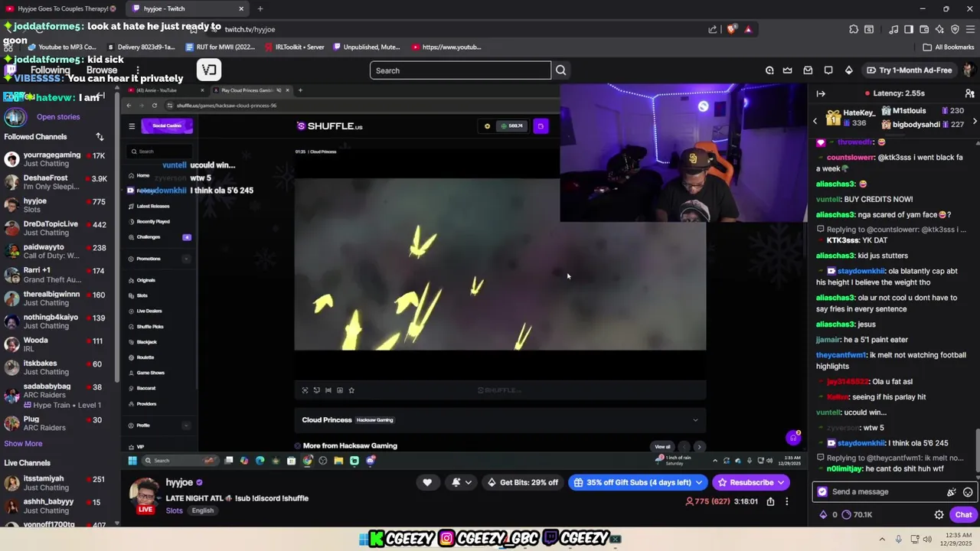Switch to the YouTube Hyyjoe Couples Therapy tab
The height and width of the screenshot is (551, 980).
61,8
